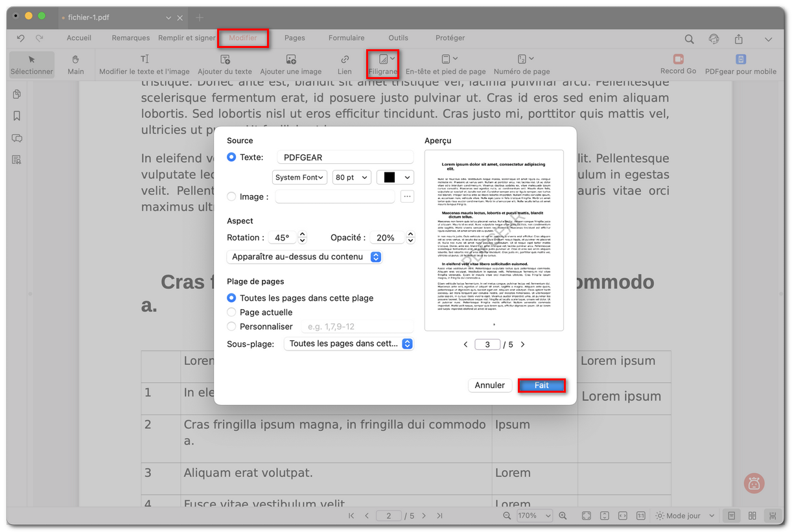Open the bookmarks panel in the sidebar

pos(16,116)
